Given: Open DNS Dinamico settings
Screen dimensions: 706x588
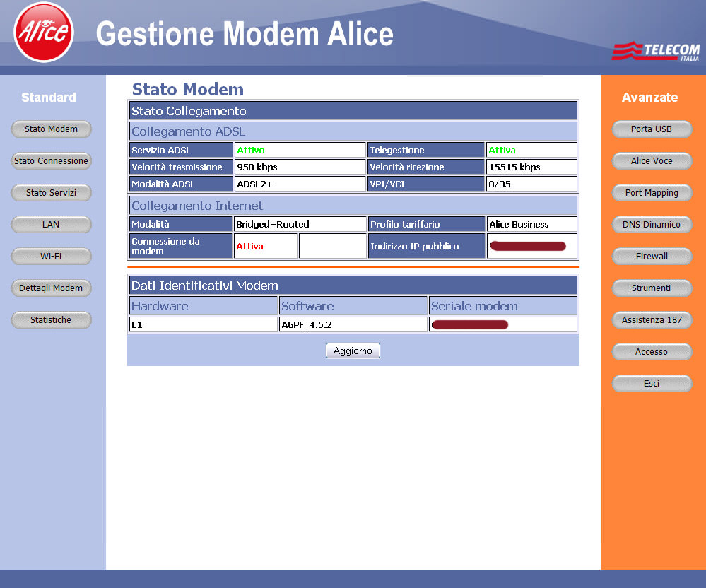Looking at the screenshot, I should [x=652, y=225].
